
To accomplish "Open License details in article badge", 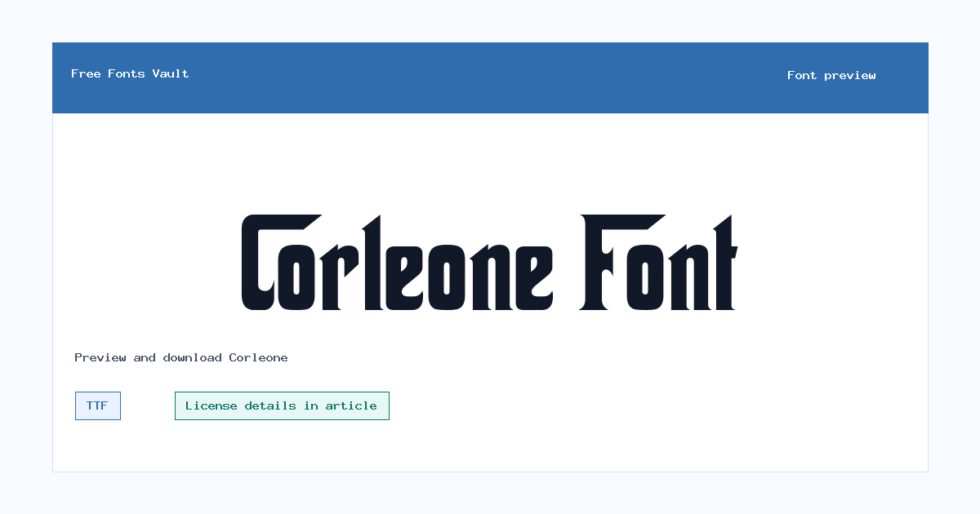I will [x=282, y=405].
